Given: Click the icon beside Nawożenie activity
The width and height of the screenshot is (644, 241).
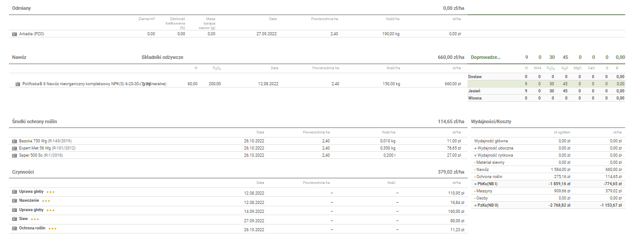Looking at the screenshot, I should pyautogui.click(x=14, y=201).
